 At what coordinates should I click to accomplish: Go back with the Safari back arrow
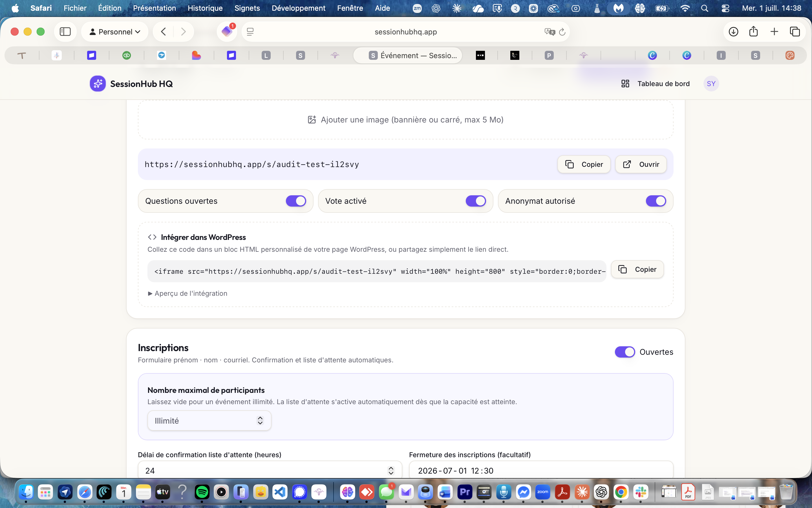[x=164, y=32]
